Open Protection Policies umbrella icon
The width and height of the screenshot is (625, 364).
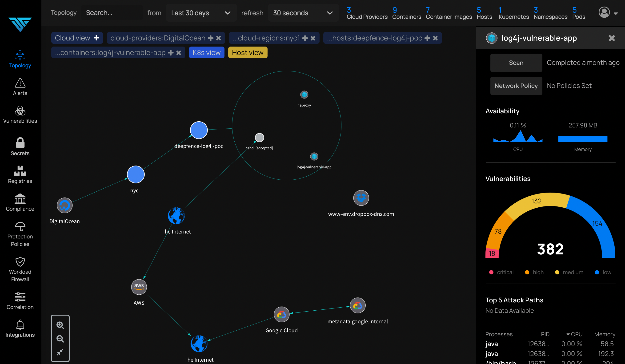(x=20, y=226)
